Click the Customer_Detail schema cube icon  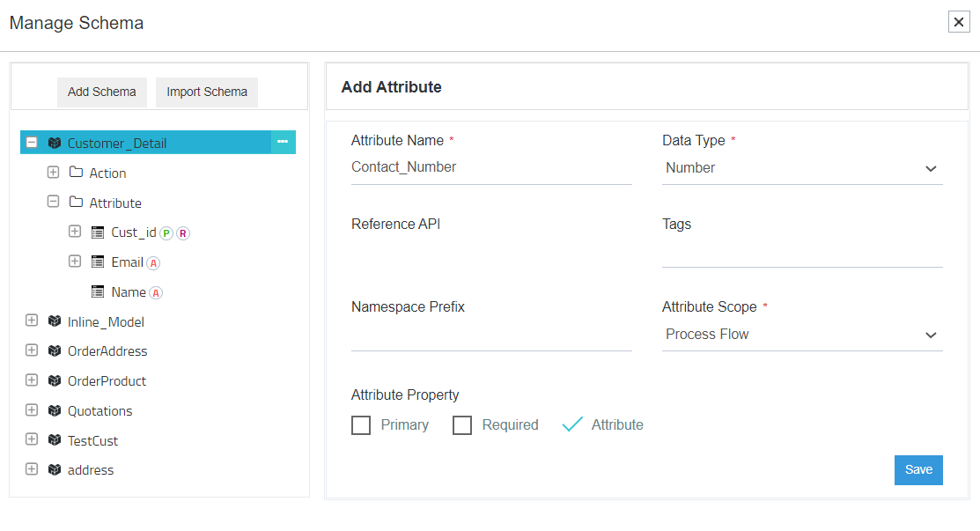[x=55, y=143]
